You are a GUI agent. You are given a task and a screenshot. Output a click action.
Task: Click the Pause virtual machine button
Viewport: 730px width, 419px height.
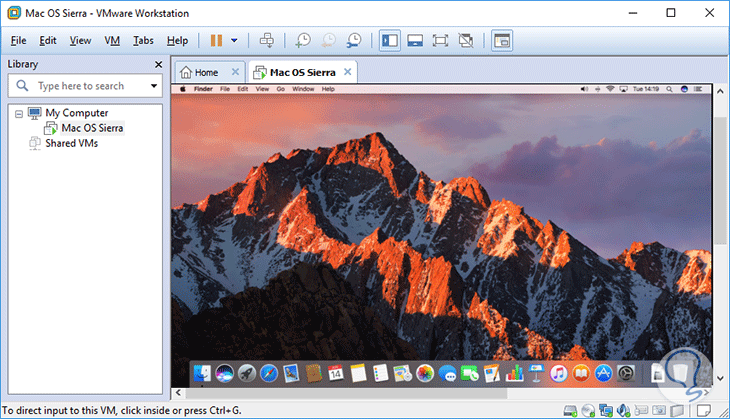tap(216, 41)
